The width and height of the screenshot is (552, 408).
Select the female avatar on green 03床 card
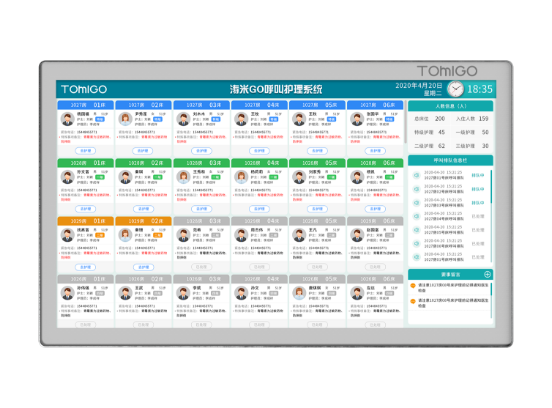tap(183, 177)
